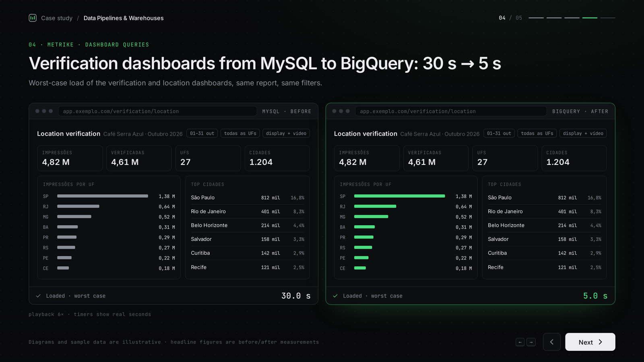
Task: Click the Belo Horizonte row in BigQuery Top Cidades
Action: click(545, 225)
